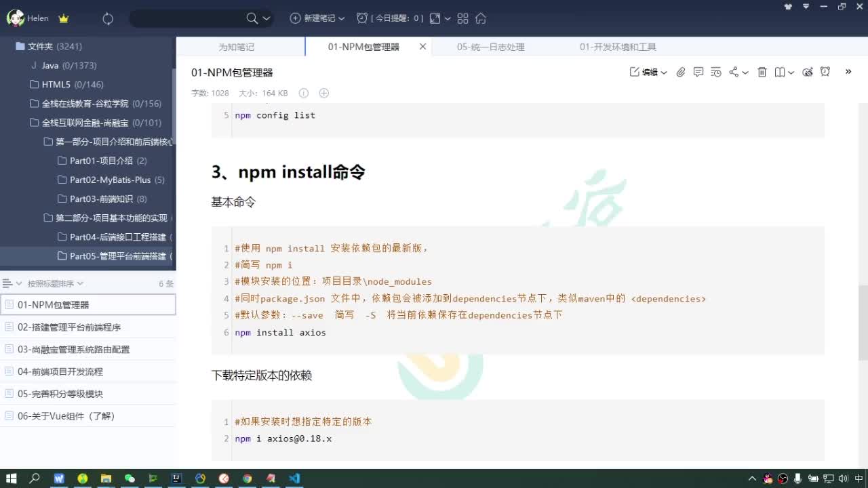Viewport: 868px width, 488px height.
Task: Click the add tag plus icon
Action: pos(324,93)
